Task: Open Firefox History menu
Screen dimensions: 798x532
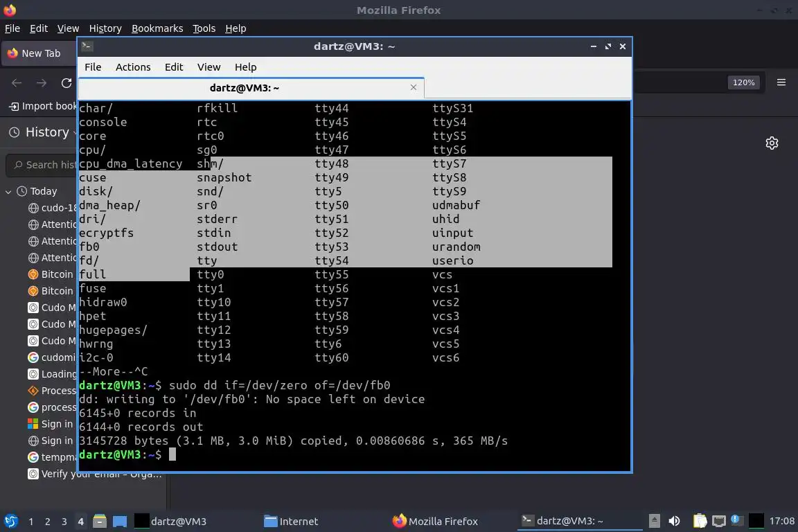Action: [x=105, y=28]
